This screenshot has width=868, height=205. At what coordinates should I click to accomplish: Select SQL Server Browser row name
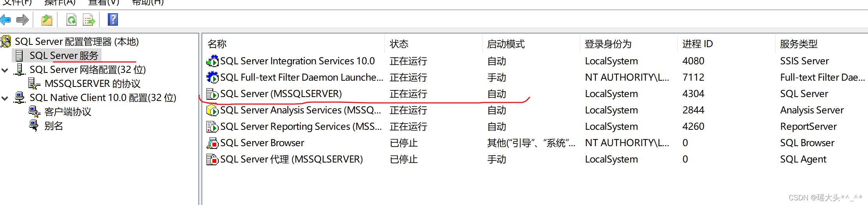tap(262, 143)
